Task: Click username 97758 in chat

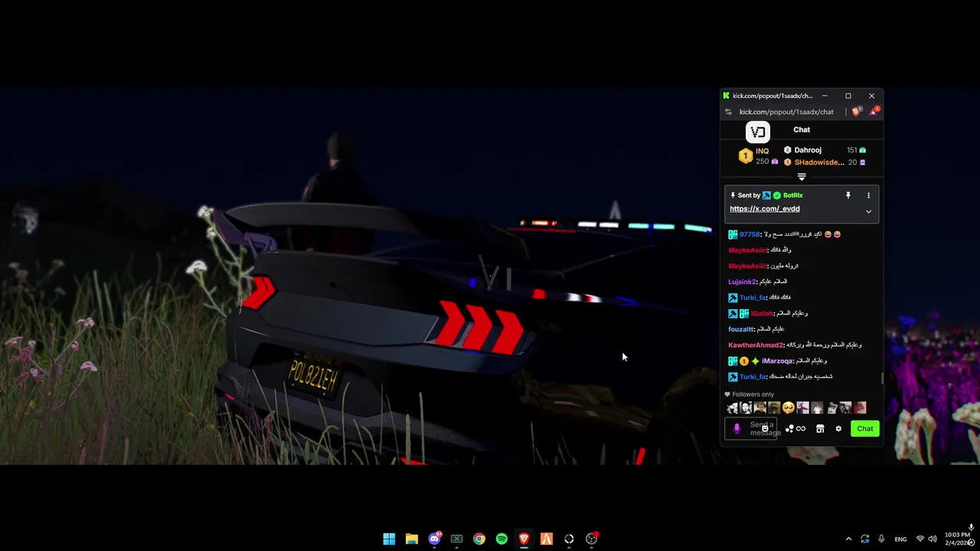Action: point(750,234)
